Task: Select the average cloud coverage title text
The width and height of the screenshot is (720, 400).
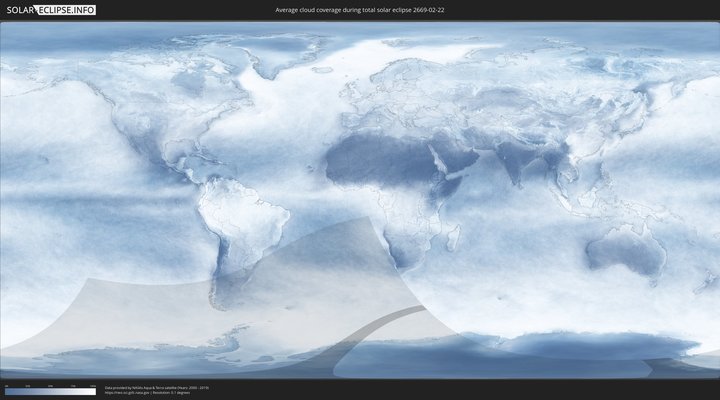Action: 360,10
